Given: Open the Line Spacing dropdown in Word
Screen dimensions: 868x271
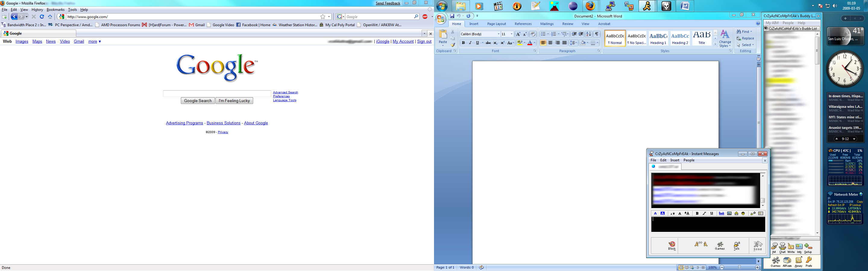Looking at the screenshot, I should point(573,43).
